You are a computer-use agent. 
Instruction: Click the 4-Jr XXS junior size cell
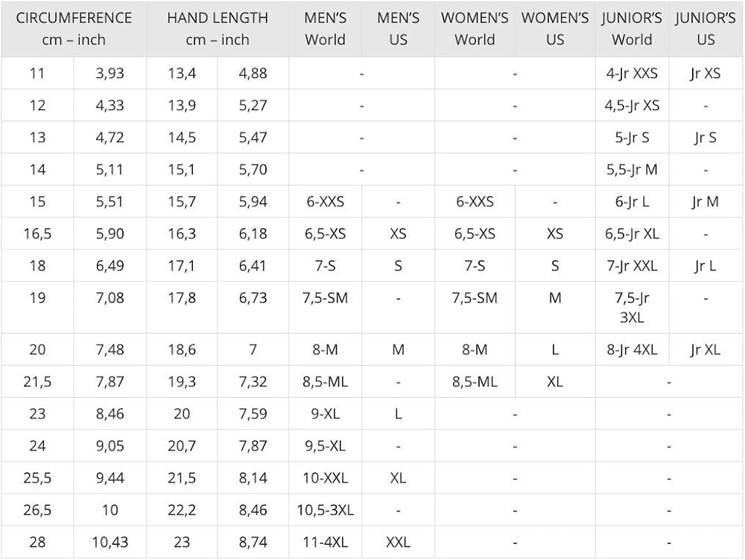coord(631,74)
